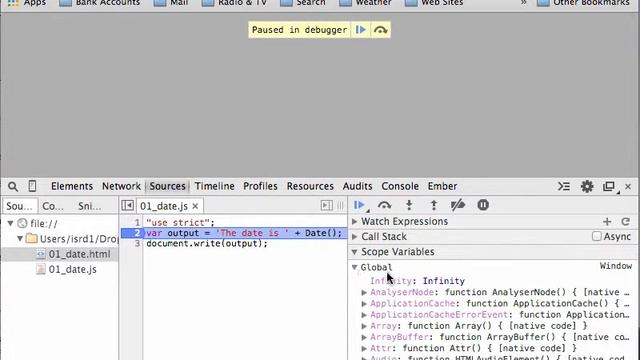Screen dimensions: 640x360
Task: Enable Async call stack checkbox
Action: [597, 236]
